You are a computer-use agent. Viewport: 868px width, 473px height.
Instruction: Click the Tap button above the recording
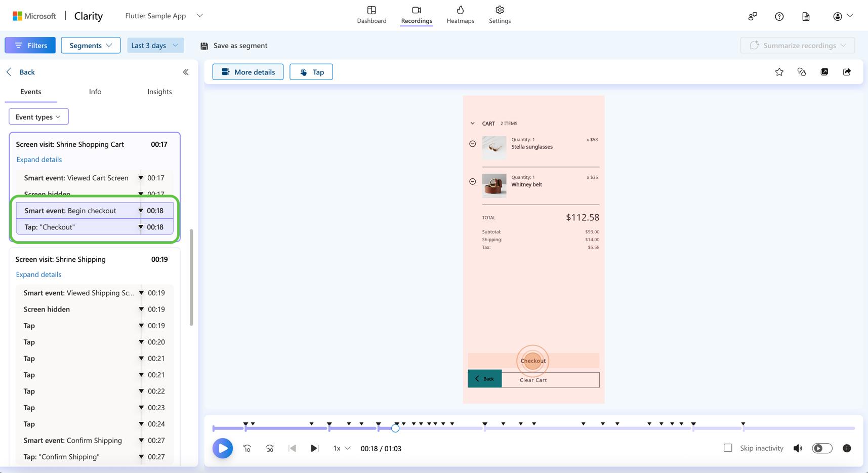pyautogui.click(x=311, y=72)
